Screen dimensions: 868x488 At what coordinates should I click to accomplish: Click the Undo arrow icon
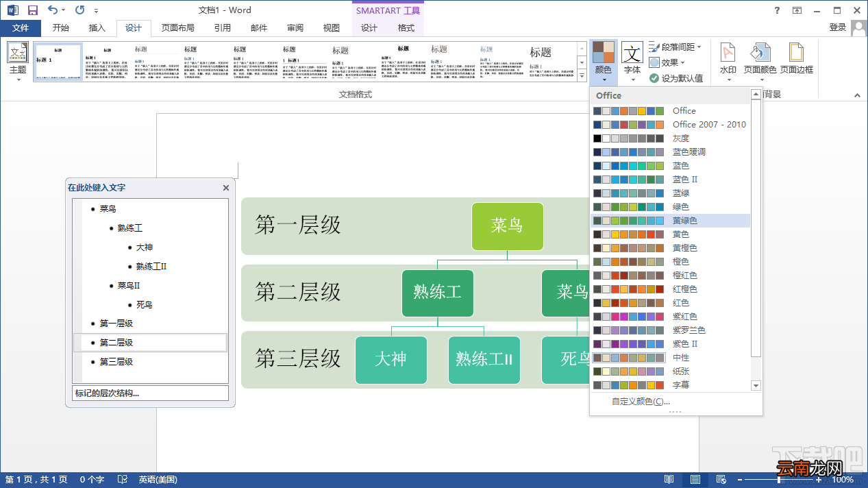coord(53,10)
